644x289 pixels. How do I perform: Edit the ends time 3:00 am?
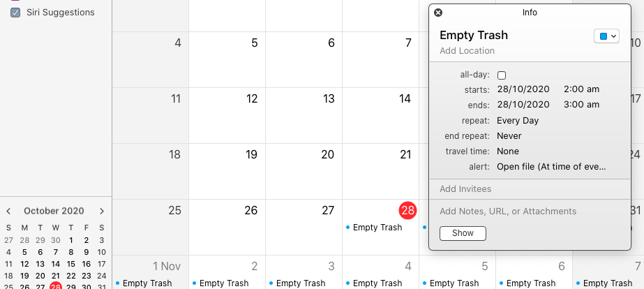click(x=582, y=105)
